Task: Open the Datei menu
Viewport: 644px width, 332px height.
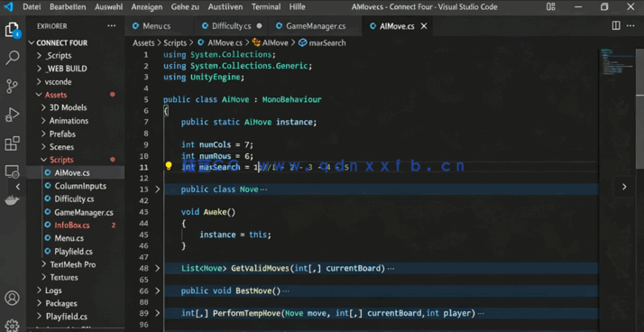Action: click(x=32, y=7)
